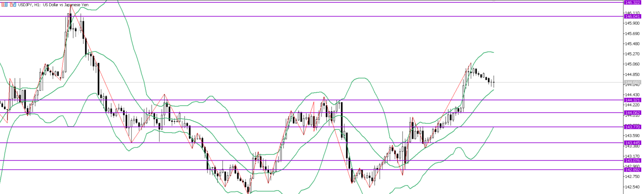
Task: Select the 143.076 price level tag
Action: point(632,160)
